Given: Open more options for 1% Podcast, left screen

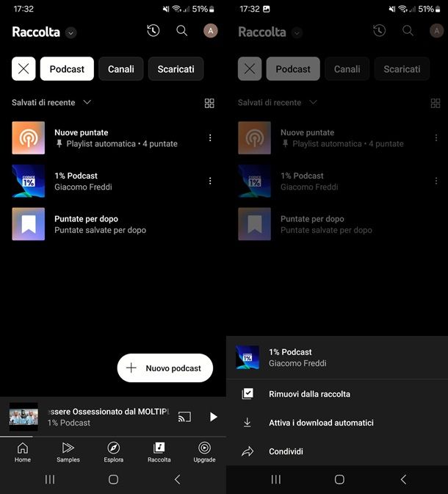Looking at the screenshot, I should (x=210, y=181).
